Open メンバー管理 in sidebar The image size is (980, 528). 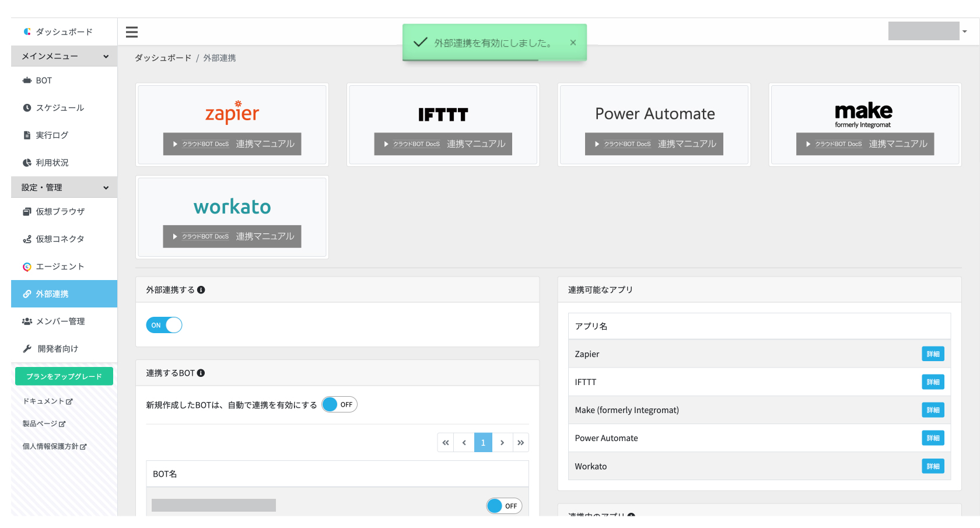click(x=64, y=321)
